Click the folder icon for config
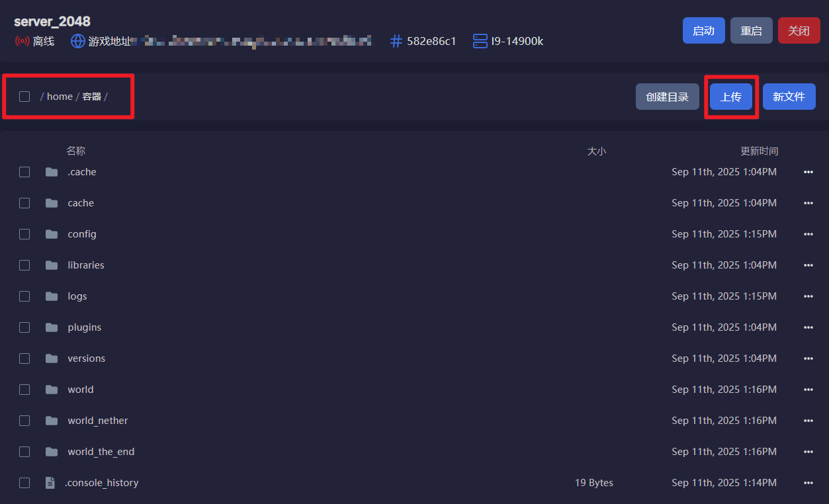This screenshot has width=829, height=504. tap(52, 234)
